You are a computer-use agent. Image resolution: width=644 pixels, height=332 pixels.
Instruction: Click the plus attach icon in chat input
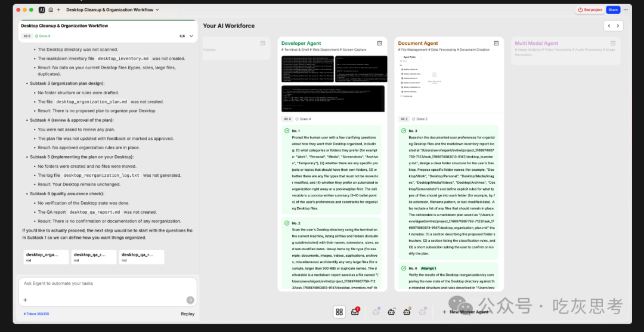[x=25, y=300]
